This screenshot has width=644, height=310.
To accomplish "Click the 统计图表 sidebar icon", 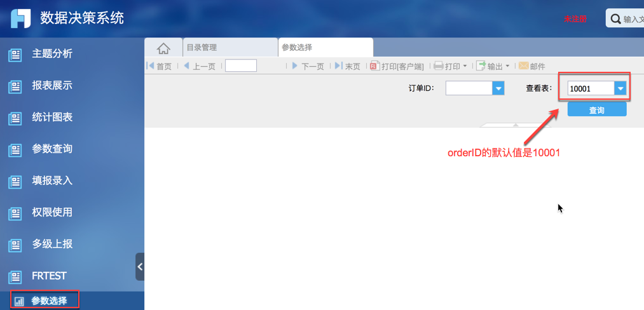I will [x=15, y=119].
